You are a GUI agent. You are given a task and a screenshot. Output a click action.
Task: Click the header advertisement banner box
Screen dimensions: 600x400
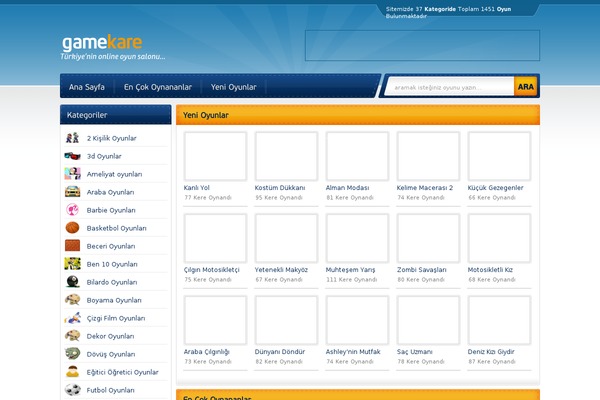(x=422, y=46)
